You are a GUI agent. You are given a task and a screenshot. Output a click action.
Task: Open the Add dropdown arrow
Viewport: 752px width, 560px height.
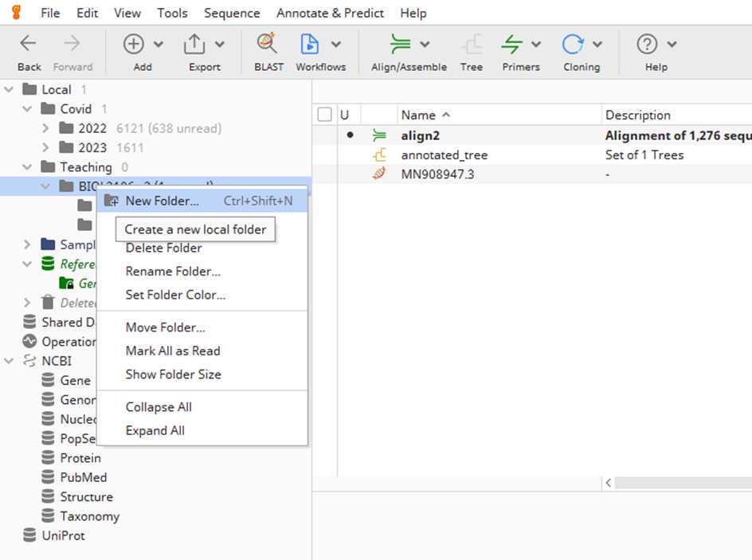pos(159,45)
